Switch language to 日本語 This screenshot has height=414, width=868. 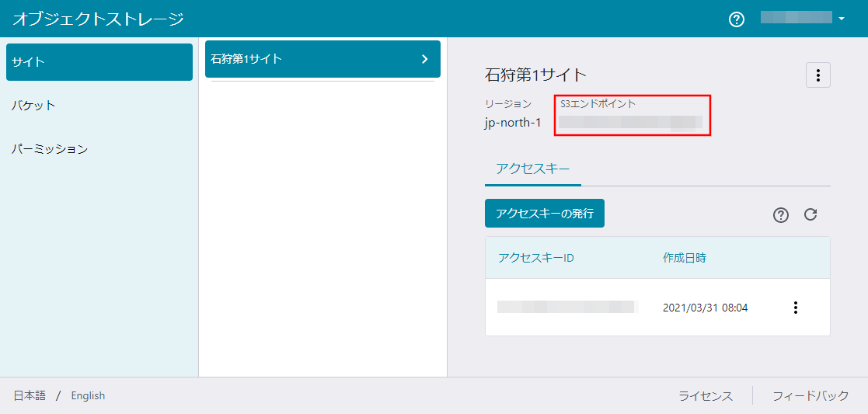click(x=30, y=396)
